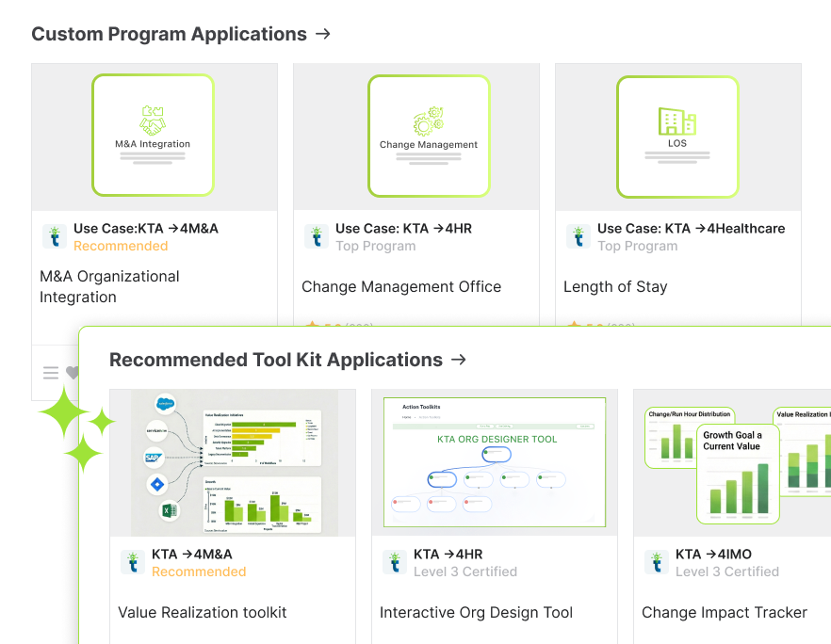Open the Change Management Office program title
831x644 pixels.
pos(401,286)
